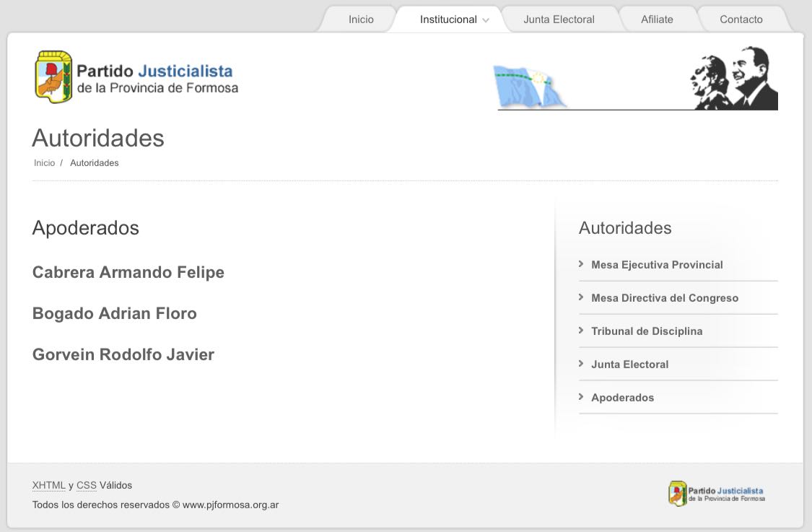The image size is (812, 532).
Task: Click the Partido Justicialista shield logo
Action: pos(53,75)
